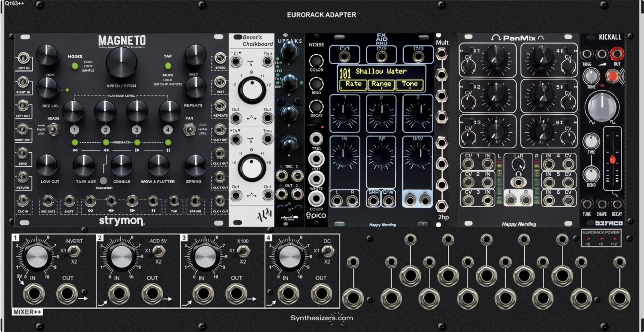The width and height of the screenshot is (644, 332).
Task: Click the Kickall DECAY jack
Action: (617, 204)
